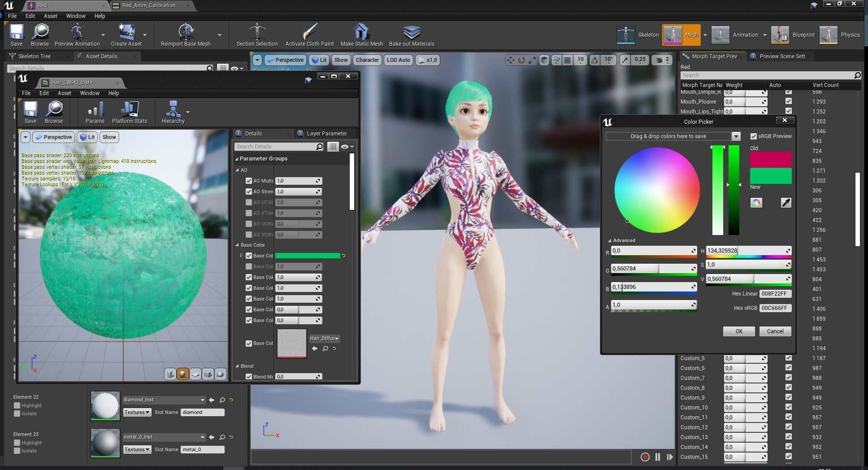Toggle Blend Mc parameter checkbox
Screen dimensions: 868x470
249,377
